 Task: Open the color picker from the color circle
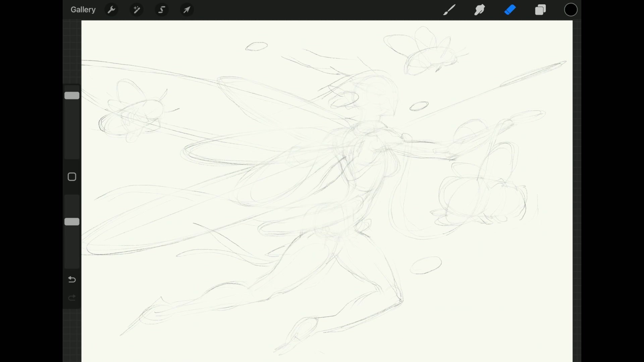(571, 10)
